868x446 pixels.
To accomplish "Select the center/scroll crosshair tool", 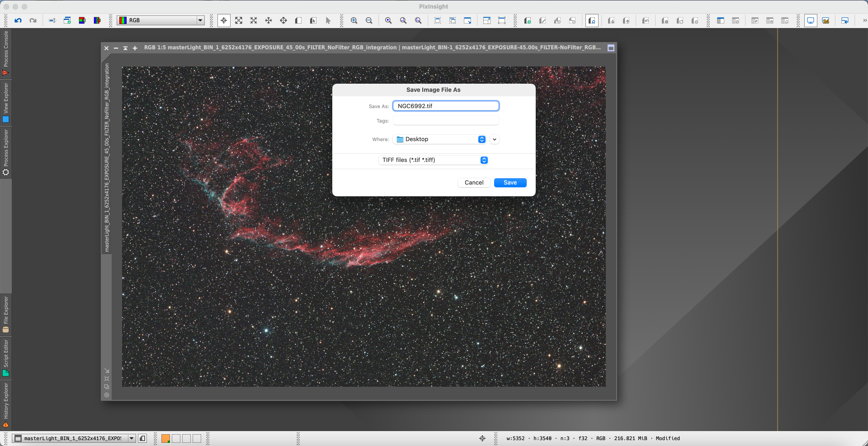I will coord(283,20).
